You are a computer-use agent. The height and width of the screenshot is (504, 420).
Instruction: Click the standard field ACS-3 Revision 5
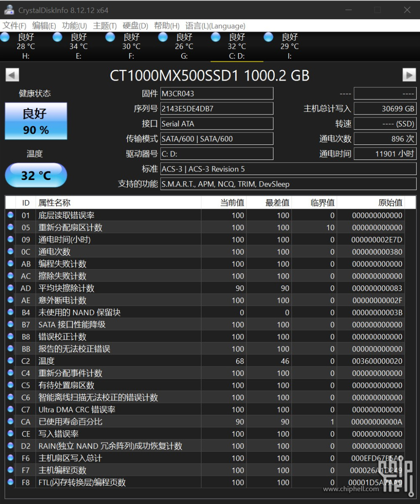[288, 169]
